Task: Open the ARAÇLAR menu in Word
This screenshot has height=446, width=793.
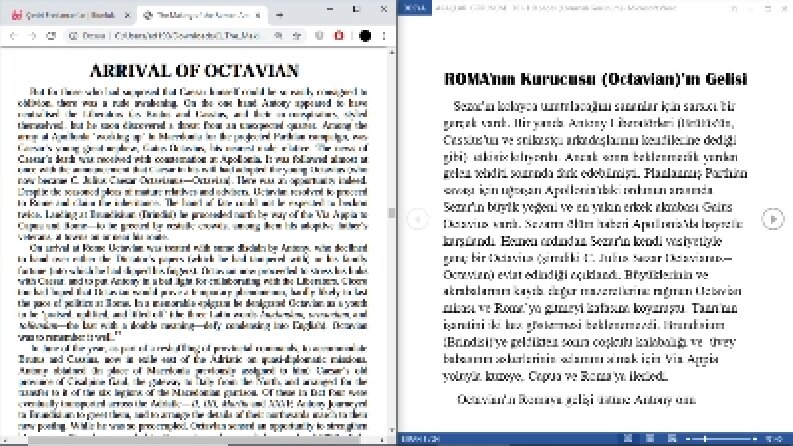Action: coord(453,8)
